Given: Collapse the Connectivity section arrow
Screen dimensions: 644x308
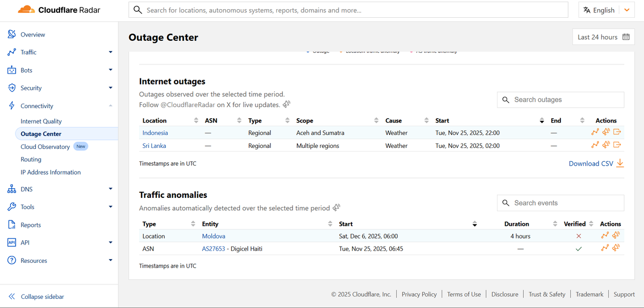Looking at the screenshot, I should click(111, 106).
